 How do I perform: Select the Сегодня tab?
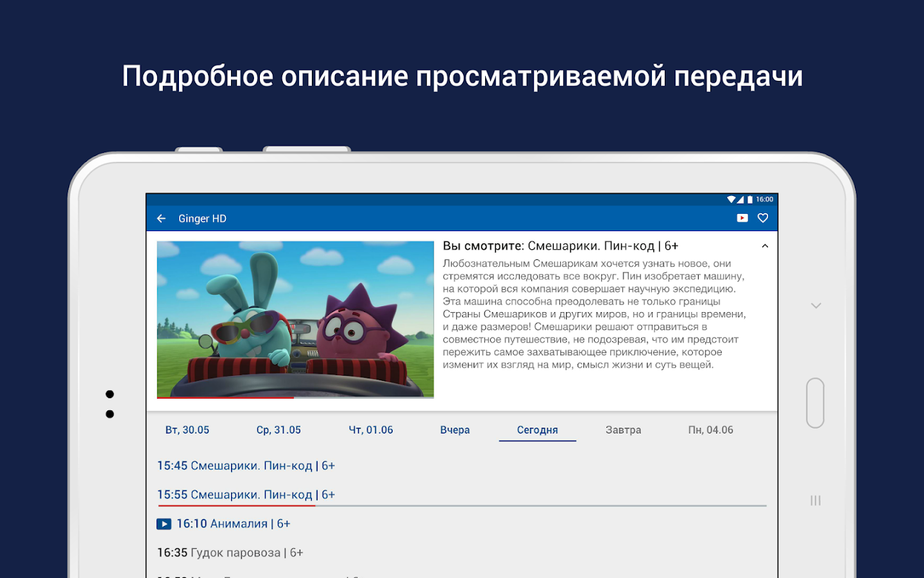538,430
